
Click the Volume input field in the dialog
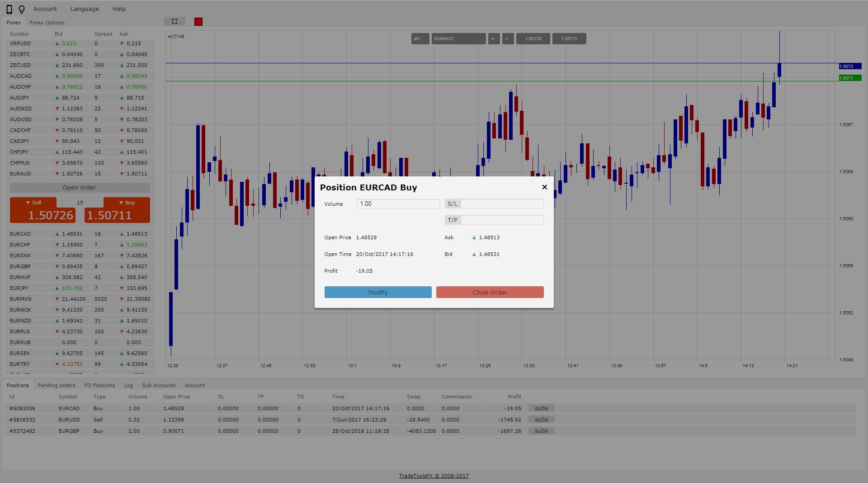[398, 204]
